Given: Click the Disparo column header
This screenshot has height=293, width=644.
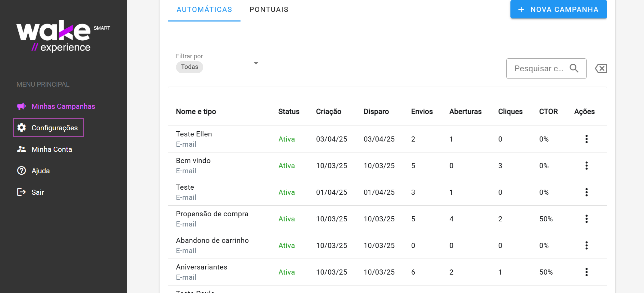Looking at the screenshot, I should pos(376,112).
